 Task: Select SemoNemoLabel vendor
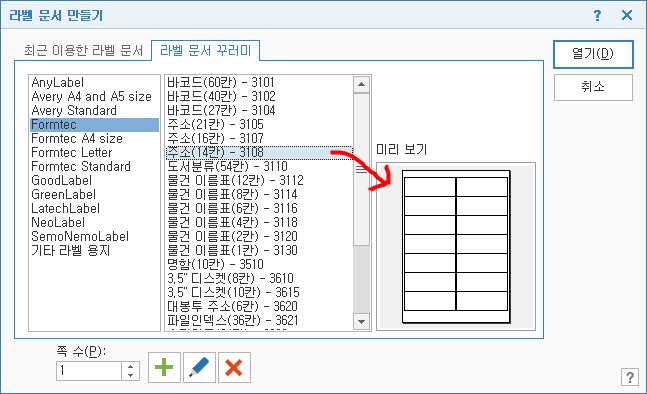click(x=94, y=237)
